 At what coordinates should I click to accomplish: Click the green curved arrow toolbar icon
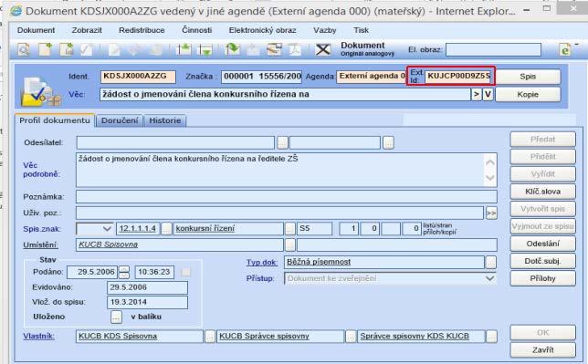tap(232, 49)
